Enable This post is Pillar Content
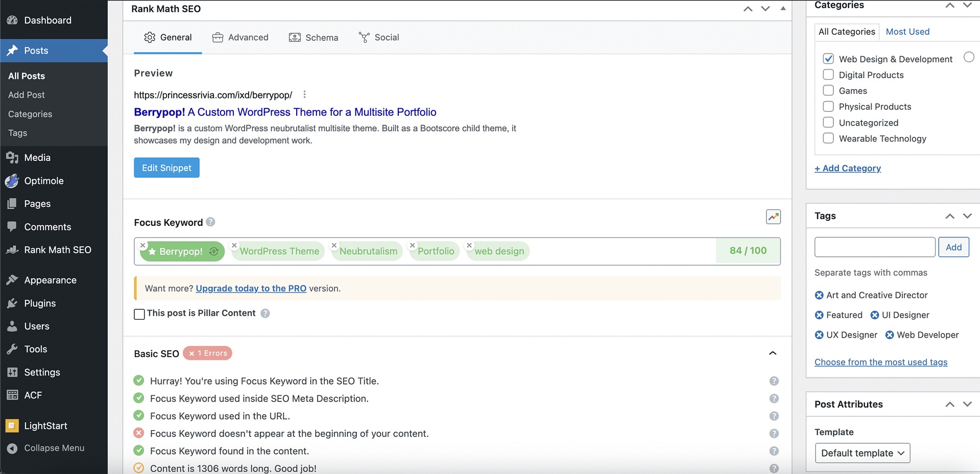The height and width of the screenshot is (474, 980). (x=139, y=314)
